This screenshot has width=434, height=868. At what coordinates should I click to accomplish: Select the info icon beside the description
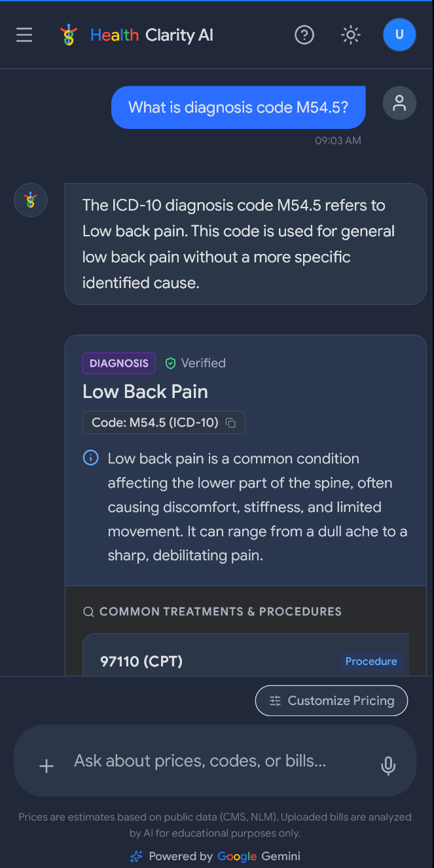(90, 458)
